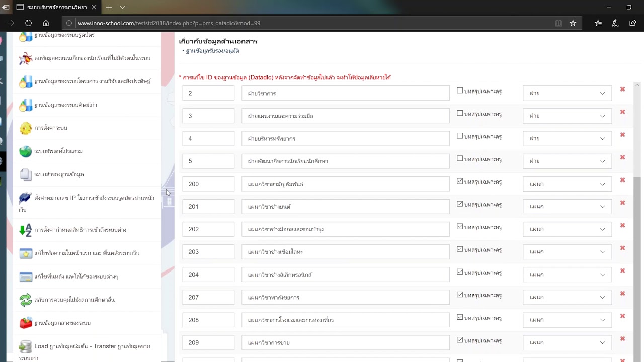Screen dimensions: 644x362
Task: Delete row 204 with red X
Action: coord(622,270)
